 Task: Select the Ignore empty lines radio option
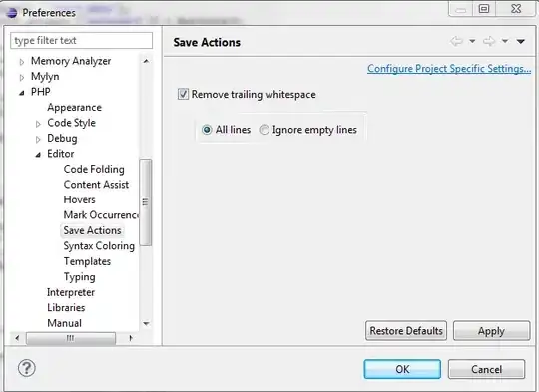[x=264, y=130]
